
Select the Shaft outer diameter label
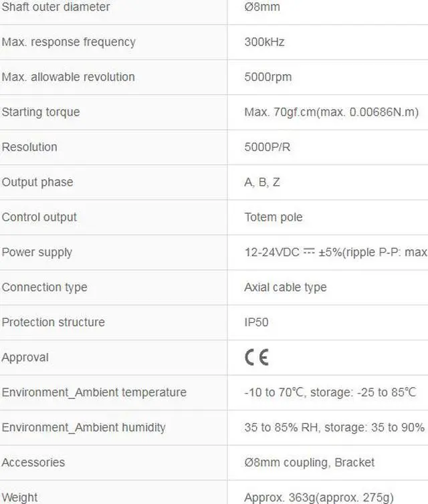click(56, 7)
